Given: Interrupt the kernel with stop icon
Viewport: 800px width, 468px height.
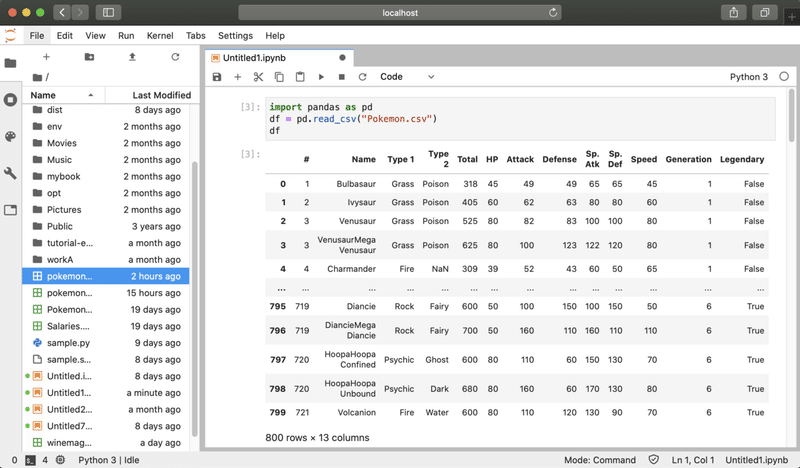Looking at the screenshot, I should tap(342, 77).
